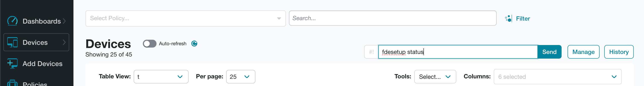Open the Tools Select dropdown
Viewport: 644px width, 86px height.
[x=435, y=77]
